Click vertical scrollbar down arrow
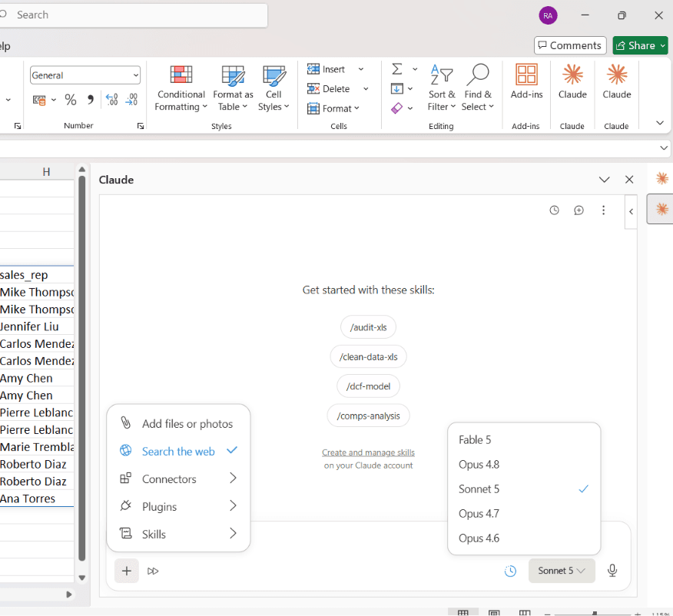Screen dimensions: 673x616 click(x=82, y=578)
